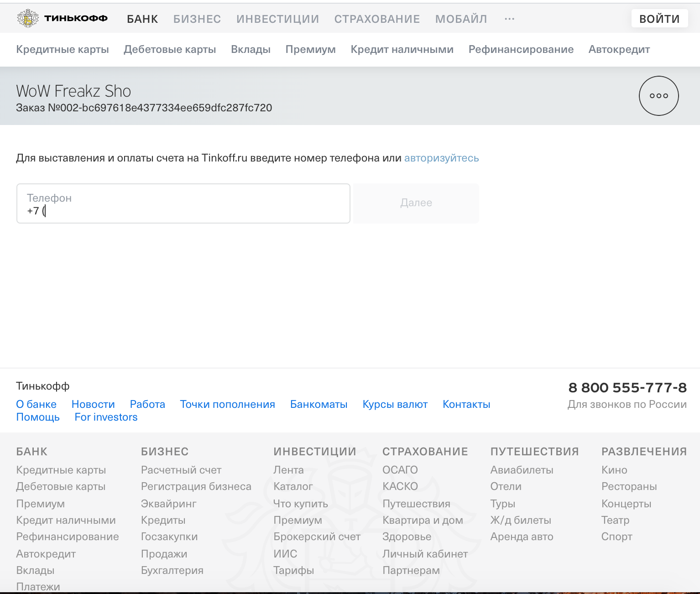Open Рестораны footer link
Viewport: 700px width, 594px height.
[629, 486]
